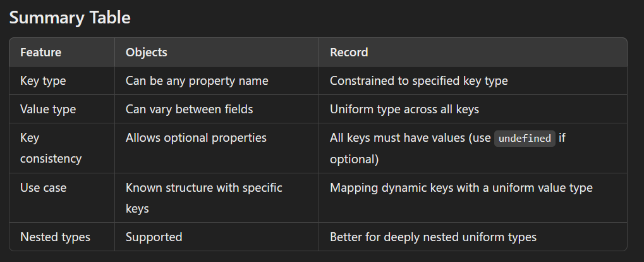Select the Record column header
The width and height of the screenshot is (644, 262).
349,53
